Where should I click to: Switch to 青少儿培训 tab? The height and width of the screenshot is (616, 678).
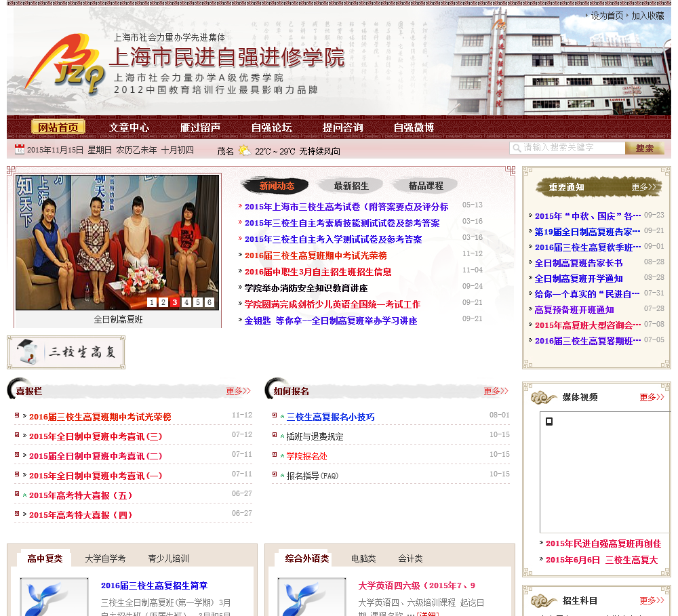pyautogui.click(x=169, y=558)
